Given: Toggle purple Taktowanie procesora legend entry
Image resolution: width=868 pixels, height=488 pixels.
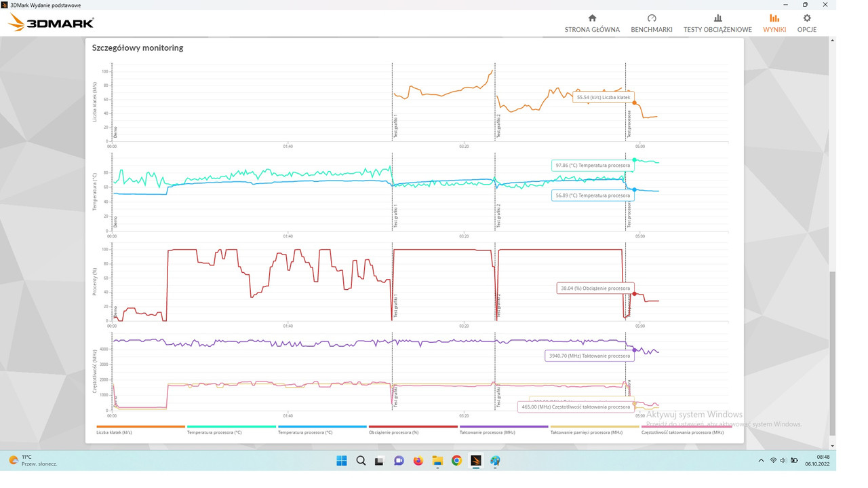Looking at the screenshot, I should tap(504, 430).
